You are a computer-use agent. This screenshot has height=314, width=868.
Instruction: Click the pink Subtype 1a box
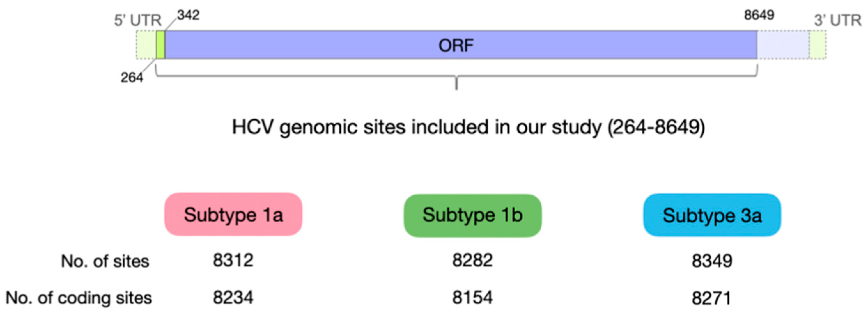tap(233, 215)
